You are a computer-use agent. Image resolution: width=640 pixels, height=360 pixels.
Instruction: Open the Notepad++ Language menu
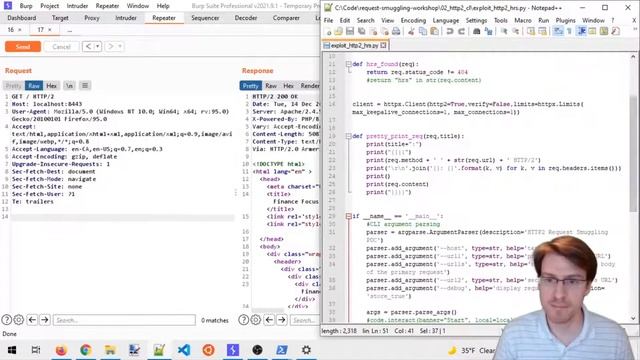tap(445, 20)
